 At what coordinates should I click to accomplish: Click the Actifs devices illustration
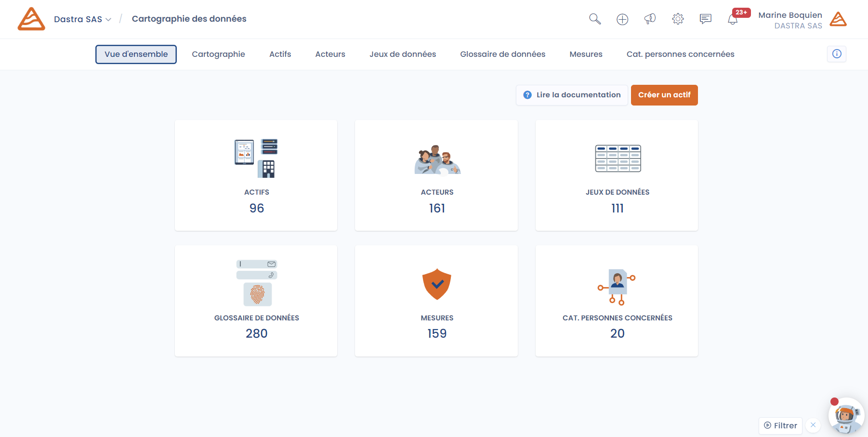256,158
